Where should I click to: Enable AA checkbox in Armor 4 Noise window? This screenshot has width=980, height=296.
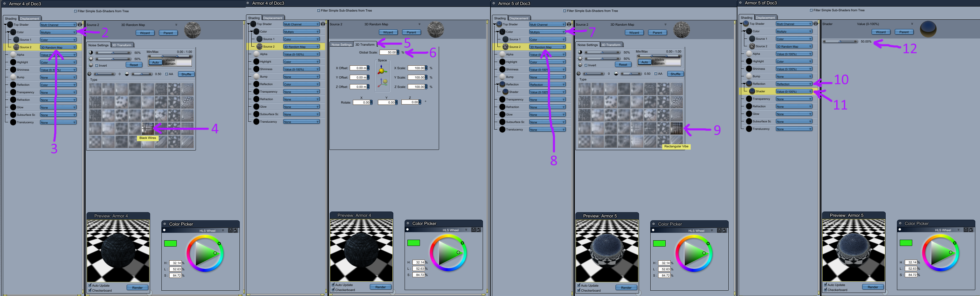pos(167,74)
